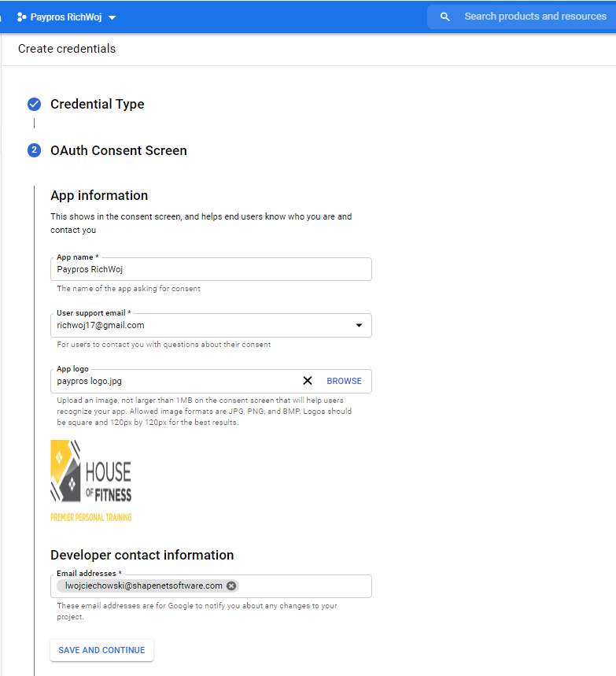Clear the paypros logo.jpg file with the X
Screen dimensions: 616x676
pyautogui.click(x=308, y=381)
